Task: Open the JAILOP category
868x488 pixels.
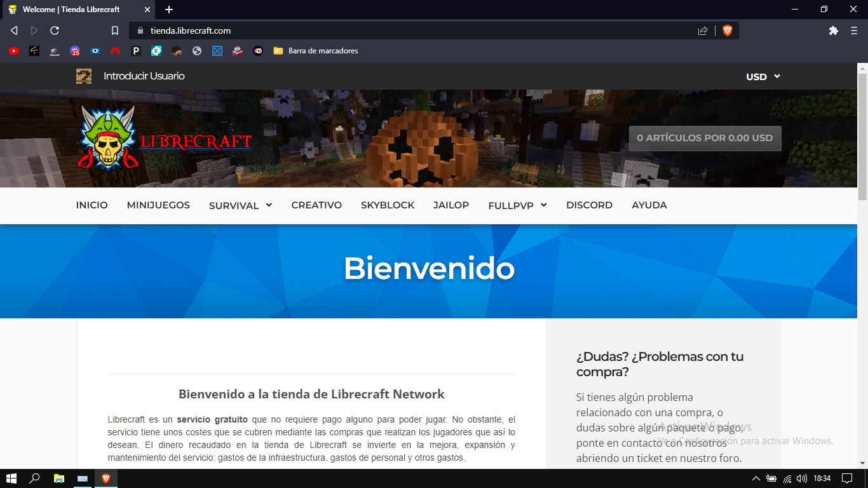Action: click(451, 205)
